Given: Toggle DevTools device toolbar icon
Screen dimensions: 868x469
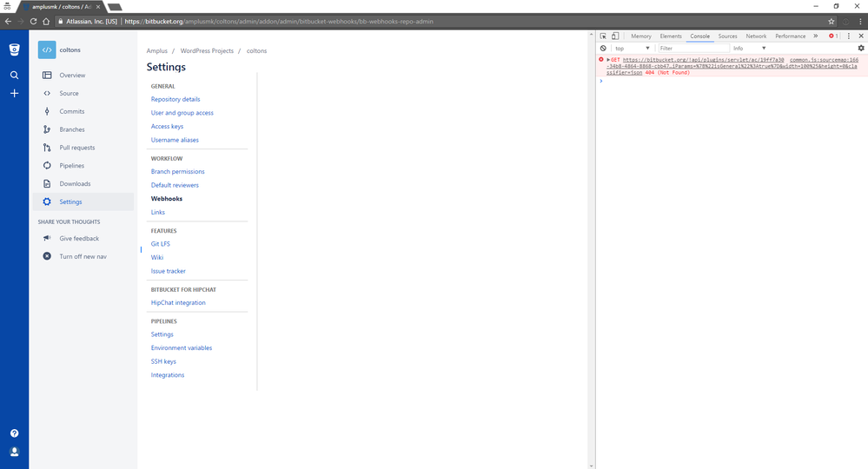Looking at the screenshot, I should [615, 36].
